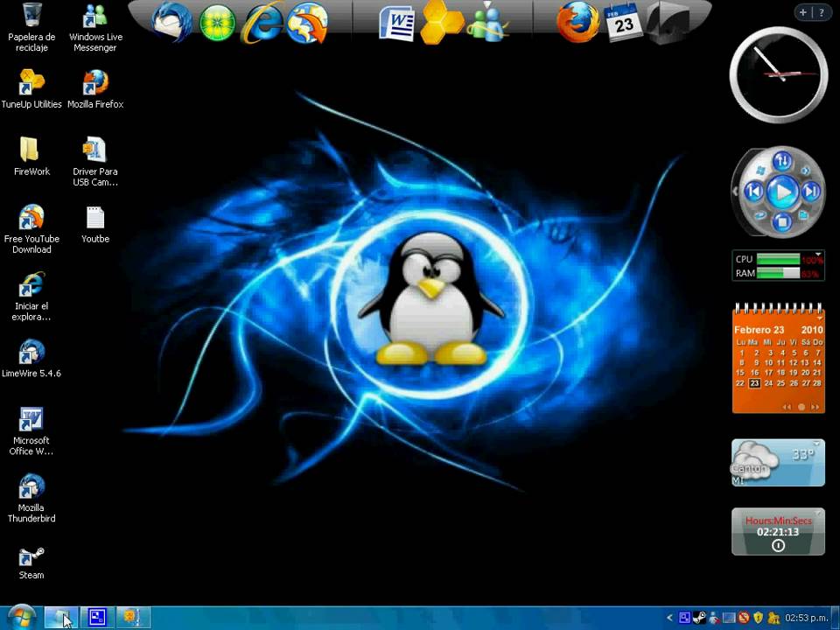The image size is (840, 630).
Task: Open the calendar gadget dropdown arrow
Action: [x=819, y=318]
